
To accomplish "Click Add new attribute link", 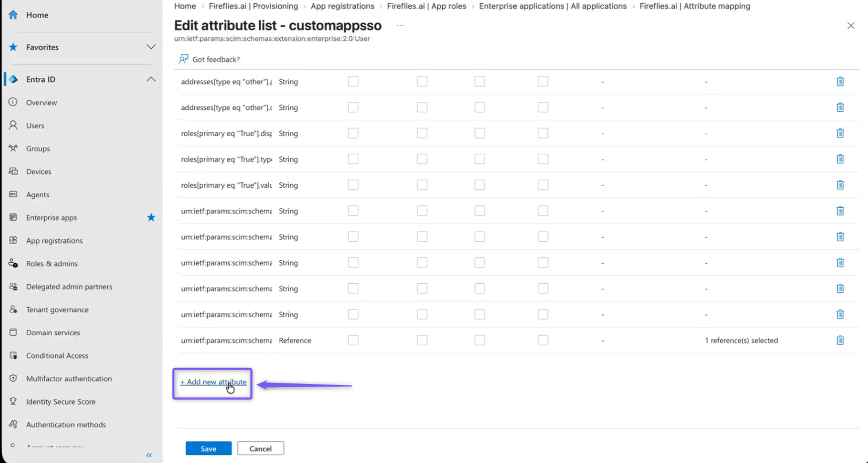I will (x=213, y=382).
